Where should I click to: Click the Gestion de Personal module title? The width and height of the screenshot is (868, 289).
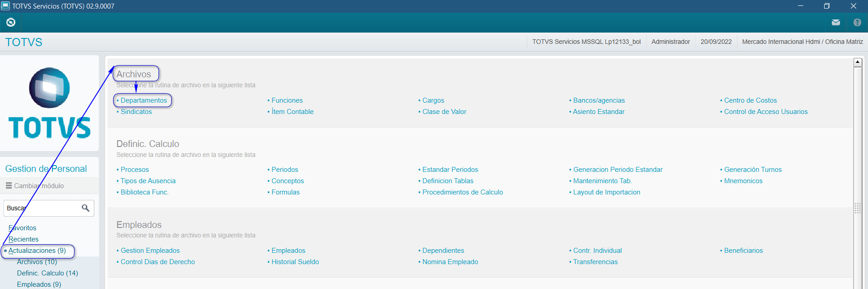tap(46, 169)
